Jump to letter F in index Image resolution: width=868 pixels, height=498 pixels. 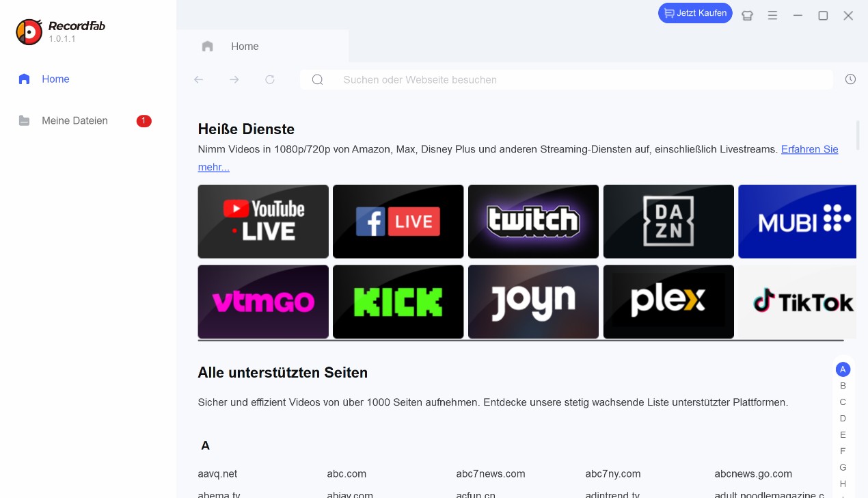tap(843, 451)
